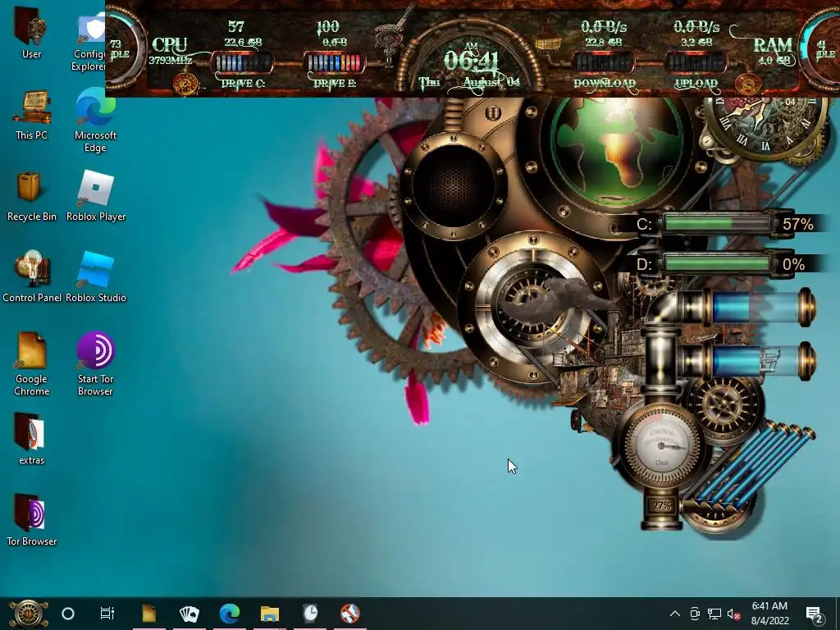840x630 pixels.
Task: Select the Recycle Bin icon
Action: [x=31, y=197]
